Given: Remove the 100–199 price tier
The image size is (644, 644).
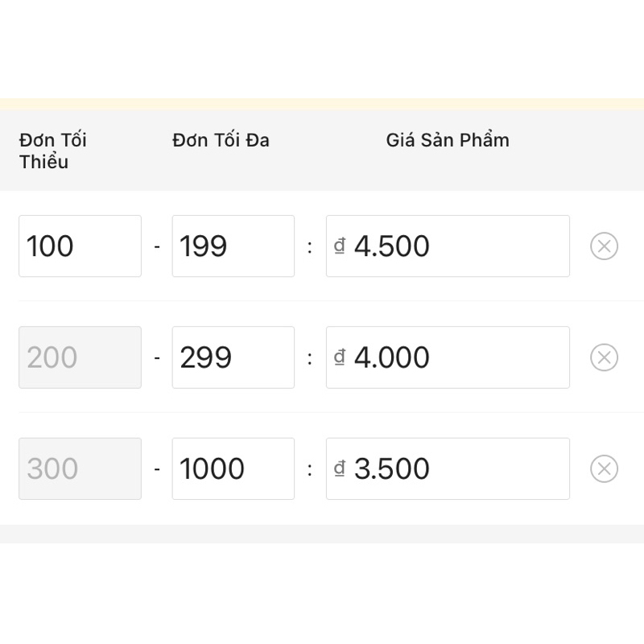Looking at the screenshot, I should [x=604, y=246].
